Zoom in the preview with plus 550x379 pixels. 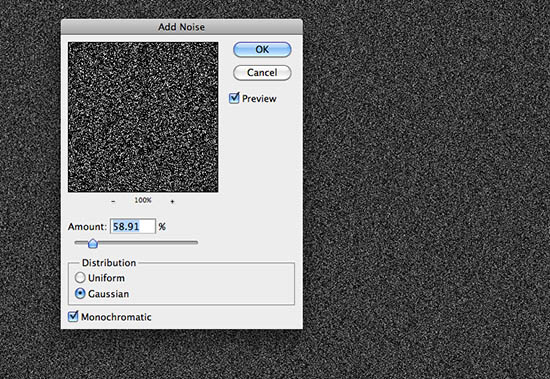pos(172,201)
